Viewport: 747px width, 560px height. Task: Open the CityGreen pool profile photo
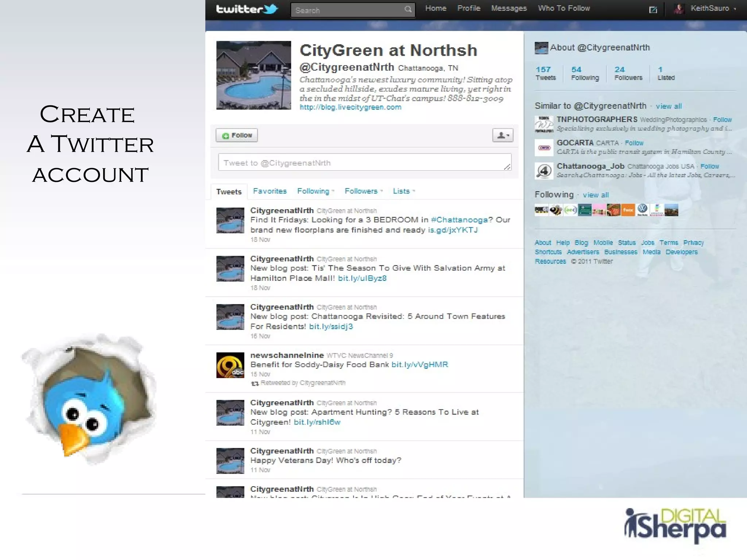(x=253, y=75)
